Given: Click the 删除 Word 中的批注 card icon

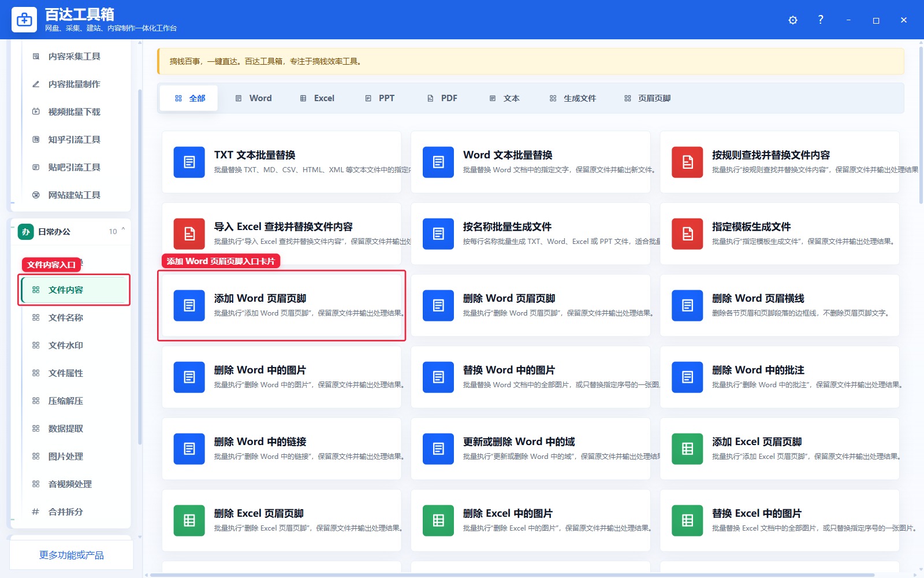Looking at the screenshot, I should pos(687,377).
